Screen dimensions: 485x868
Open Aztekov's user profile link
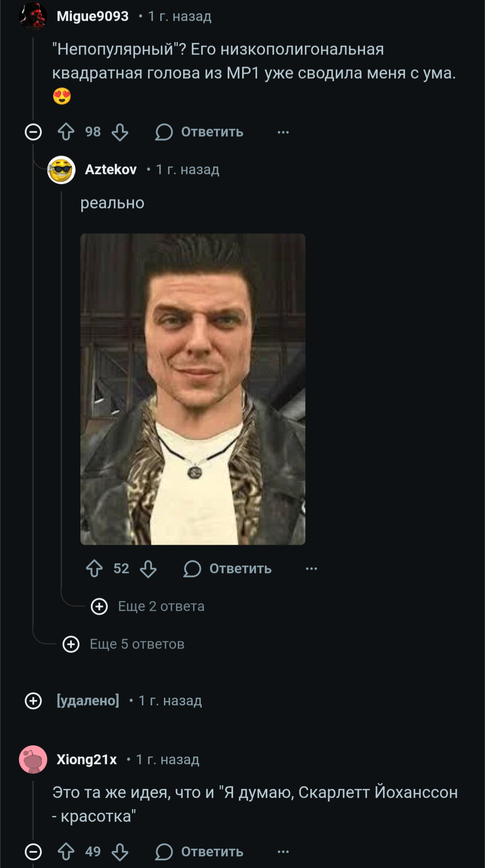point(110,169)
